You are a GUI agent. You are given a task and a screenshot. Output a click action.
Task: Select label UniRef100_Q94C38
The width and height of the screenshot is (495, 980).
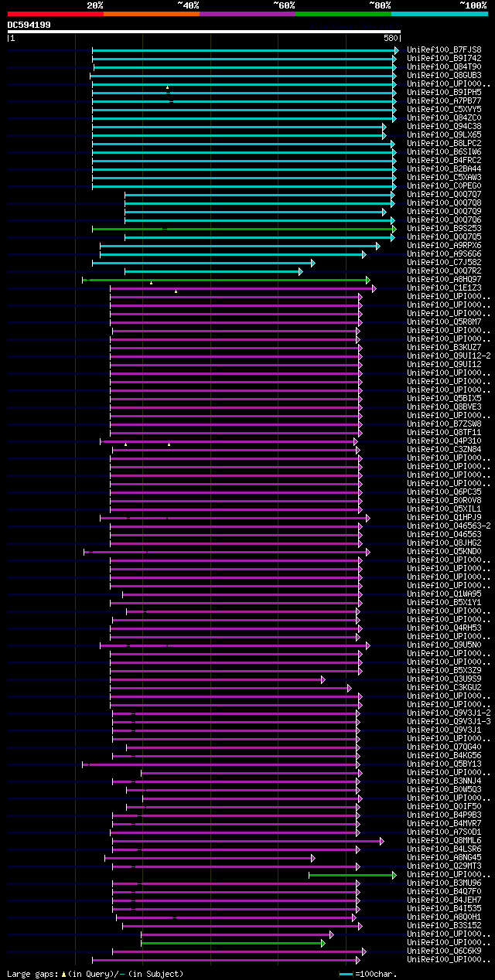tap(444, 126)
